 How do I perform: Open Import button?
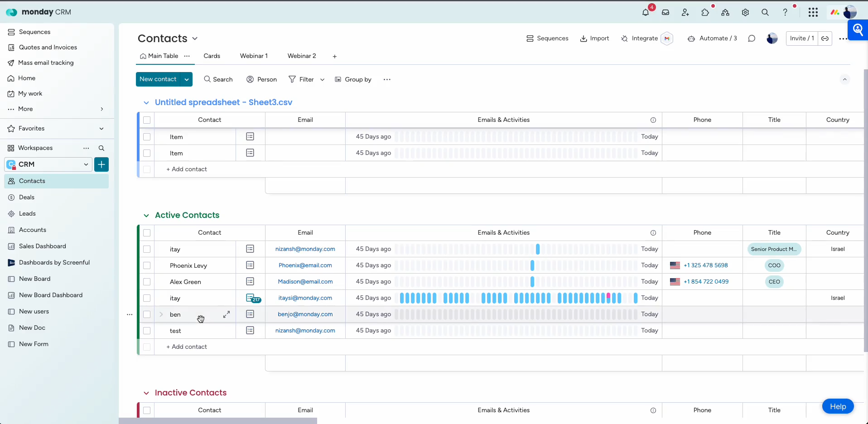pyautogui.click(x=594, y=39)
